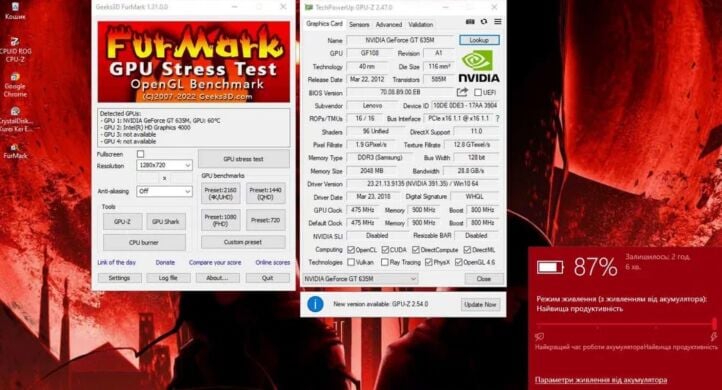Viewport: 722px width, 390px height.
Task: Toggle the OpenCL checkbox
Action: [x=351, y=250]
